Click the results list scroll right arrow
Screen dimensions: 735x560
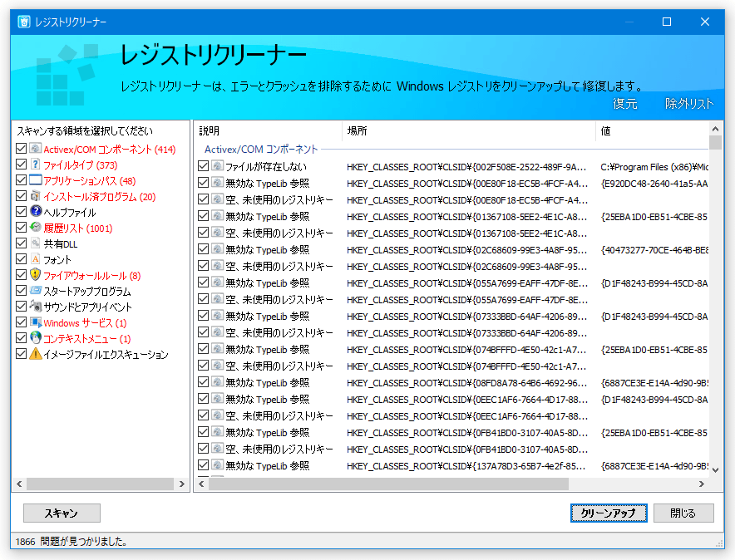click(x=702, y=484)
